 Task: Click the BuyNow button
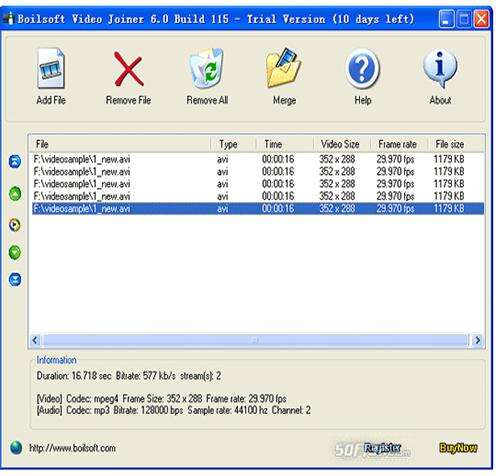pos(458,448)
